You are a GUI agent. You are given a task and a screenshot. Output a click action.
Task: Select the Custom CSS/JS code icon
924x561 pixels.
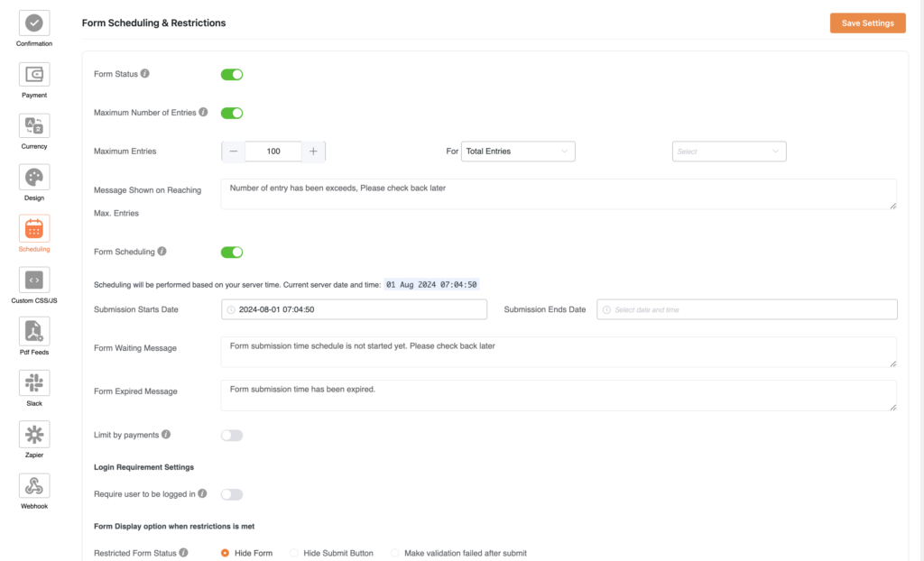click(x=34, y=280)
